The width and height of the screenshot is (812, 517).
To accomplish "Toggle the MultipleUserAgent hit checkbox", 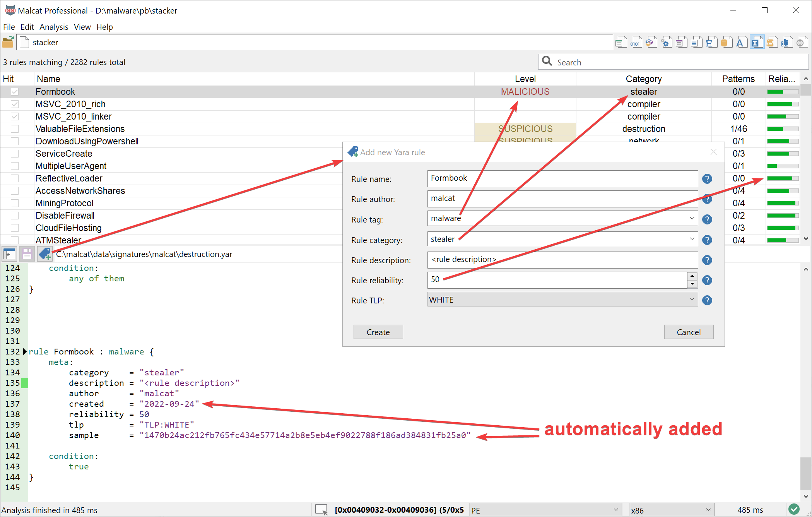I will pos(15,166).
